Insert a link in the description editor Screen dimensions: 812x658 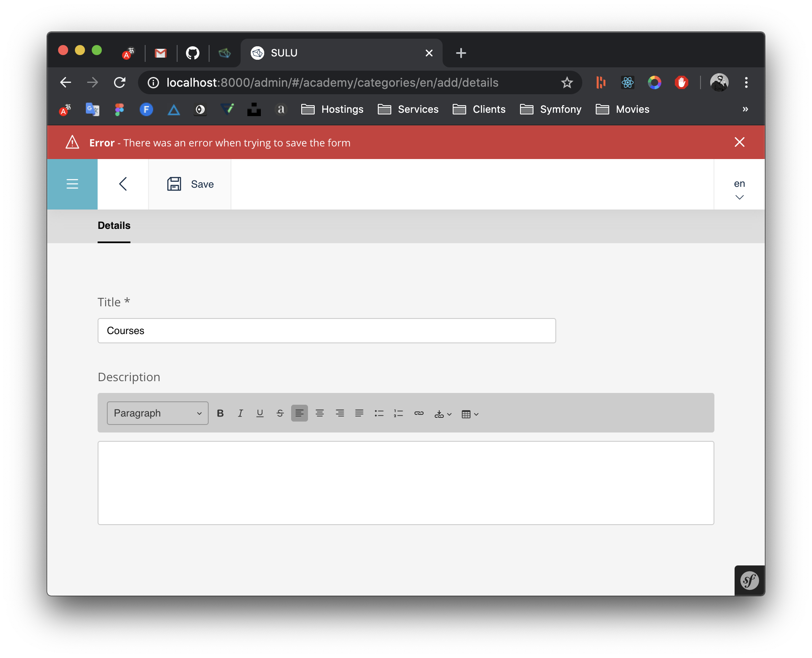tap(419, 413)
